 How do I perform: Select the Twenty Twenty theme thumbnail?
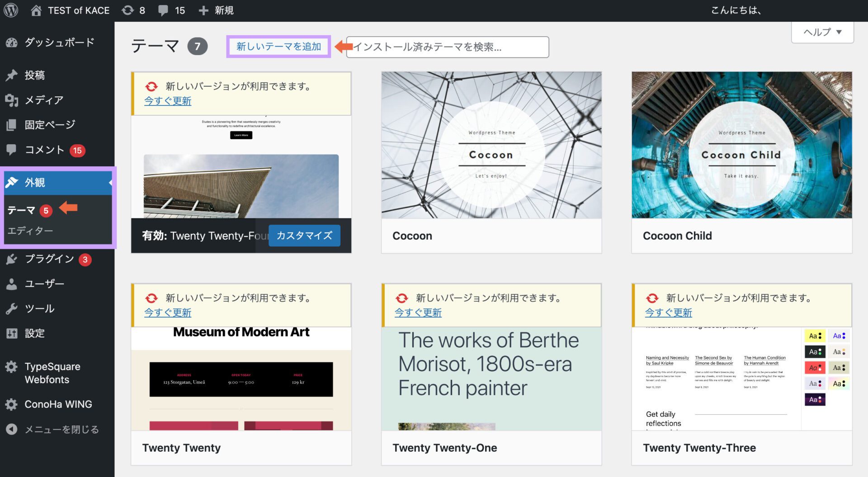tap(241, 379)
